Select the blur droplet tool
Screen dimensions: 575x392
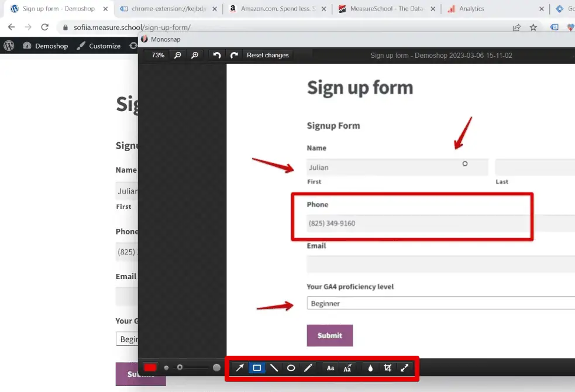tap(371, 367)
